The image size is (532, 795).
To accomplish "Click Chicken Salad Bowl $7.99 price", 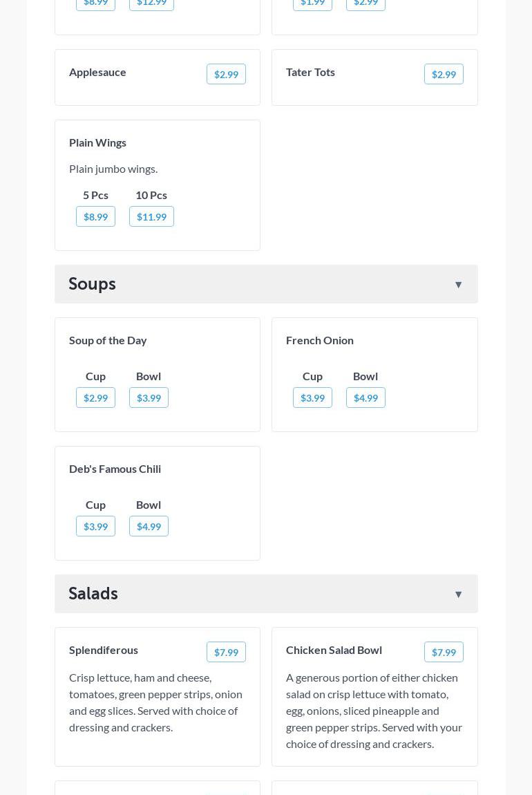I will [444, 653].
